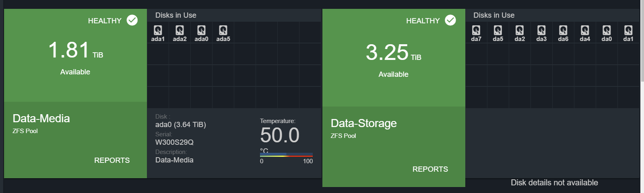Click the temperature gauge bar

point(286,155)
